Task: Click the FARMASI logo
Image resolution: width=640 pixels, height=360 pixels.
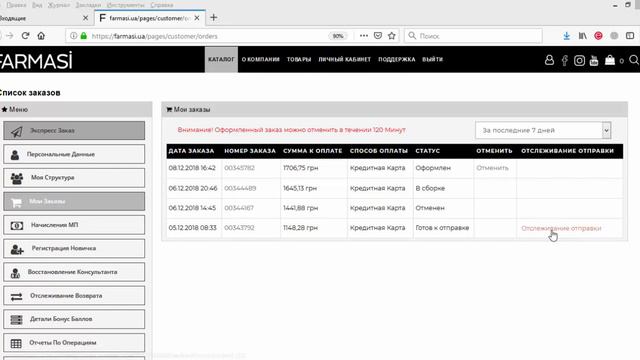Action: [x=36, y=60]
